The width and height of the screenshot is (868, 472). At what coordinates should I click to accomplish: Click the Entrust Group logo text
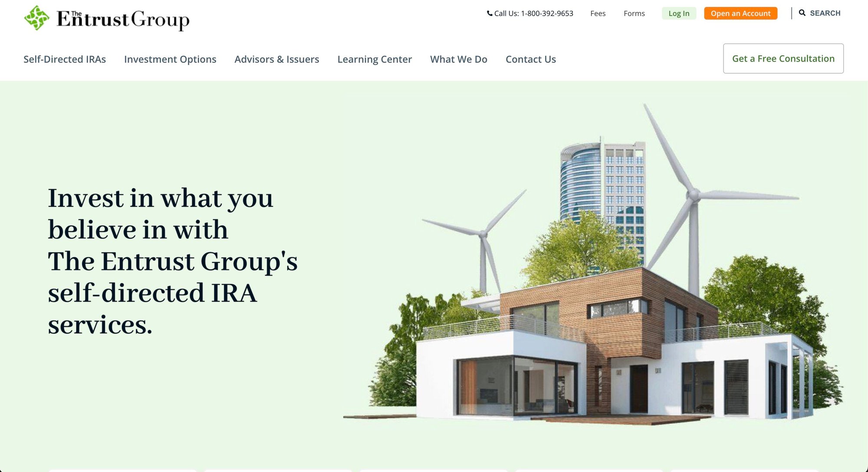[123, 19]
